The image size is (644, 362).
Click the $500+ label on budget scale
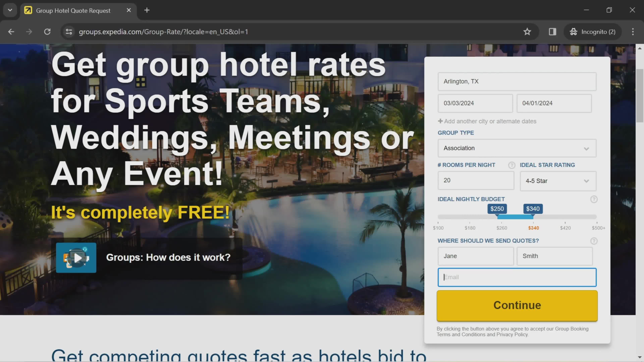click(x=598, y=228)
